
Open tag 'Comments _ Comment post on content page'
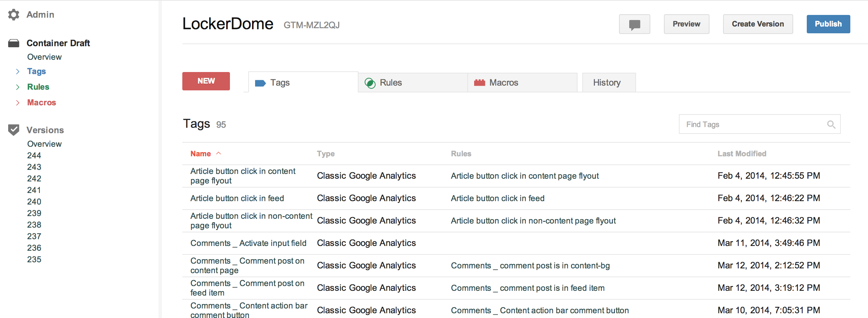tap(247, 266)
